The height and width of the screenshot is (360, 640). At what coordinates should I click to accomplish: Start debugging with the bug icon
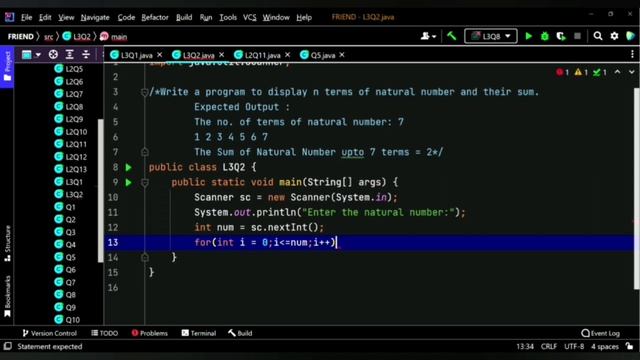(x=544, y=36)
